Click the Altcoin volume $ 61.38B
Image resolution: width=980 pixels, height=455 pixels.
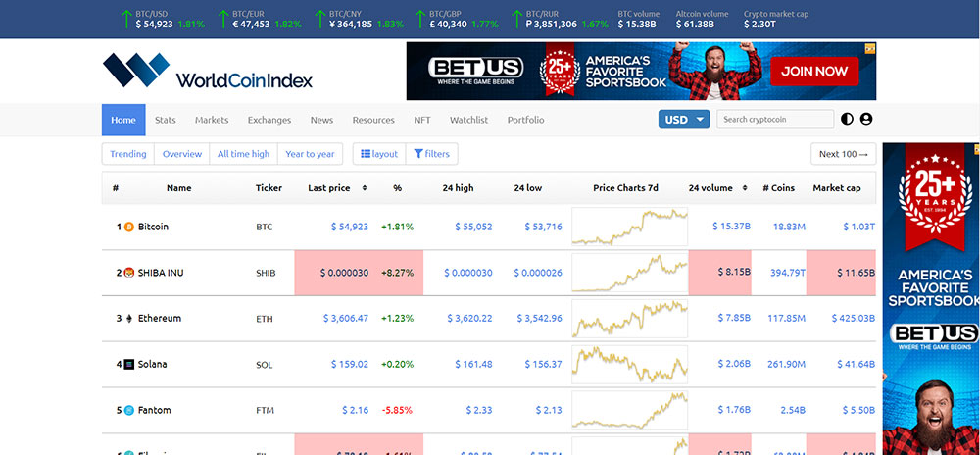[702, 19]
